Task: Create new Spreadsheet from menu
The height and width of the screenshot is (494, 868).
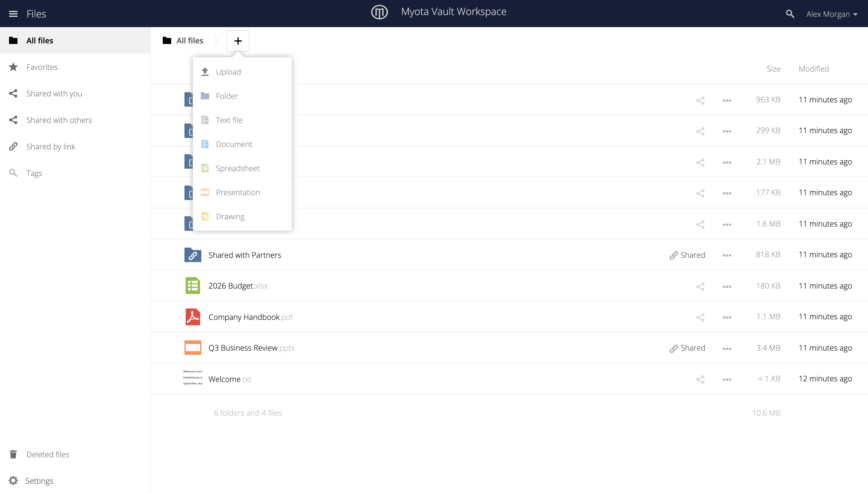Action: point(242,168)
